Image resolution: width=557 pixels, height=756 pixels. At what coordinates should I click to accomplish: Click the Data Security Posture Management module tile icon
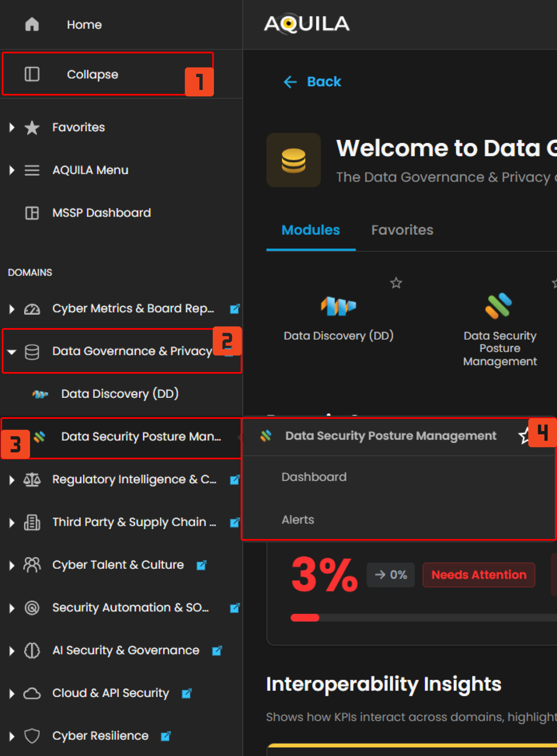click(498, 306)
